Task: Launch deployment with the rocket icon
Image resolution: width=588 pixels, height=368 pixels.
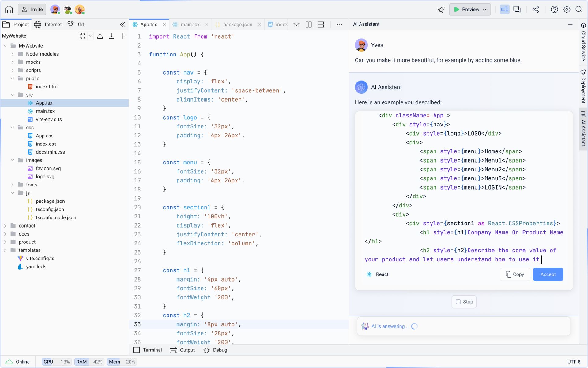Action: click(441, 10)
